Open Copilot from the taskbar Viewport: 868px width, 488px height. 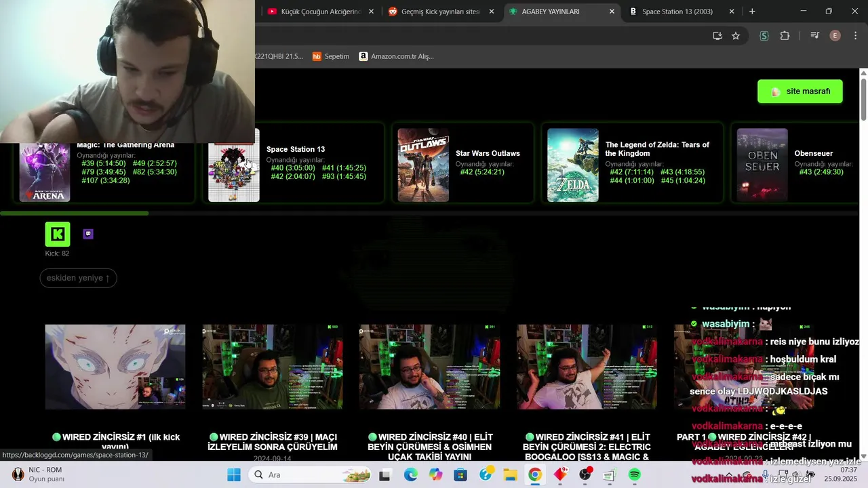(x=435, y=474)
